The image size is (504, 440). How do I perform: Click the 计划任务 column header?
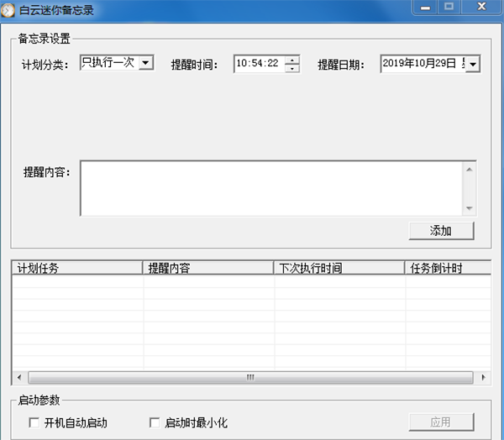coord(77,268)
